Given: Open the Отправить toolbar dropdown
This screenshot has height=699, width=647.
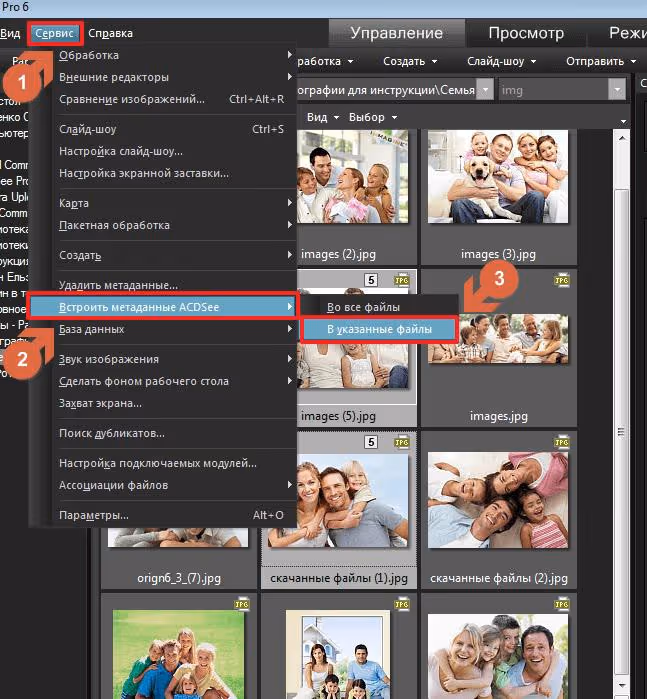Looking at the screenshot, I should tap(601, 62).
